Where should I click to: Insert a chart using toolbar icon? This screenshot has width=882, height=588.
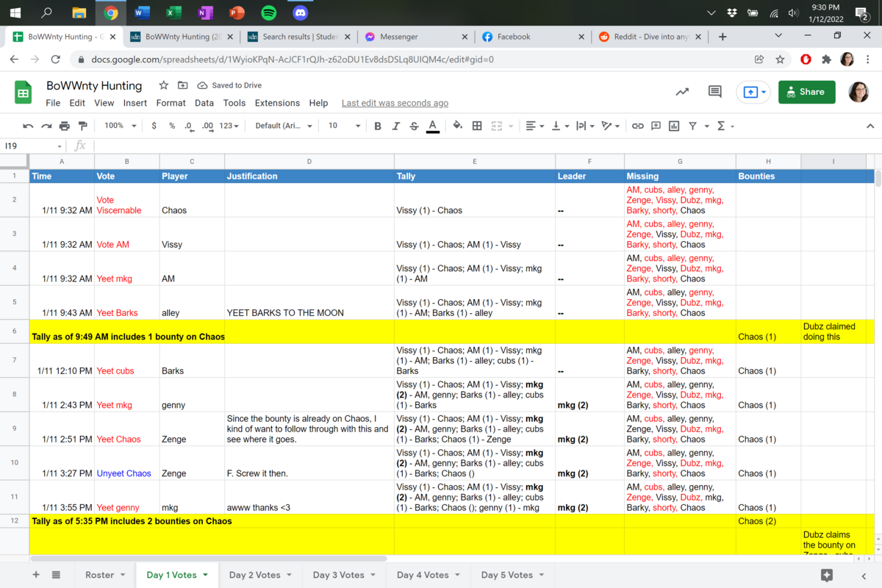[674, 126]
